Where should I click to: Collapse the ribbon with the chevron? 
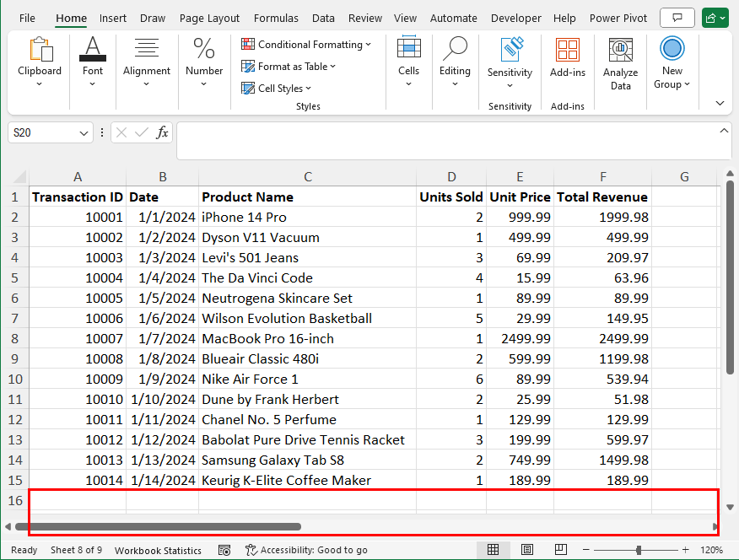point(720,103)
